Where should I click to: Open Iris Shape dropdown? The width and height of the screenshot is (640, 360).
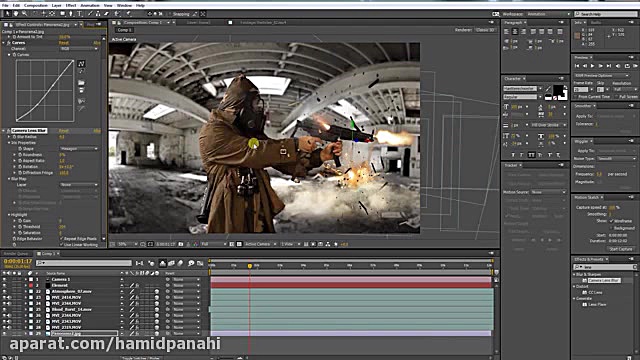[x=79, y=149]
